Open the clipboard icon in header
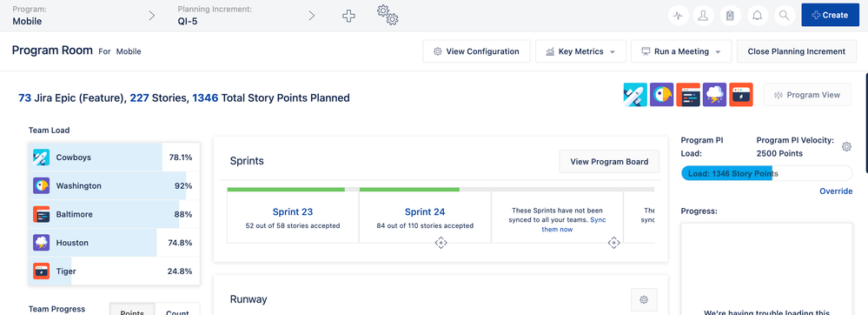 730,16
